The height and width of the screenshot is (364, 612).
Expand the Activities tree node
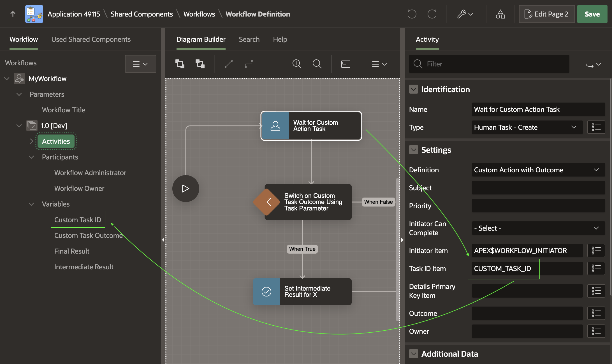coord(32,141)
